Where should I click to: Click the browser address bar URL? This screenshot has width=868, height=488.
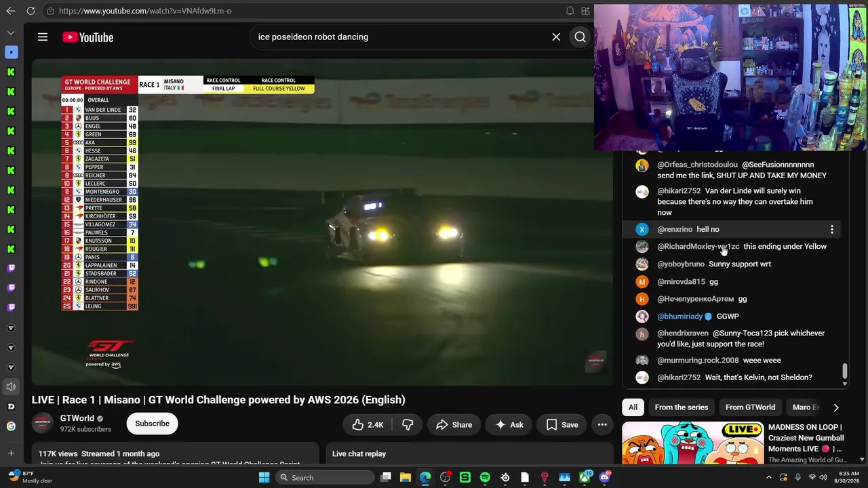(145, 11)
